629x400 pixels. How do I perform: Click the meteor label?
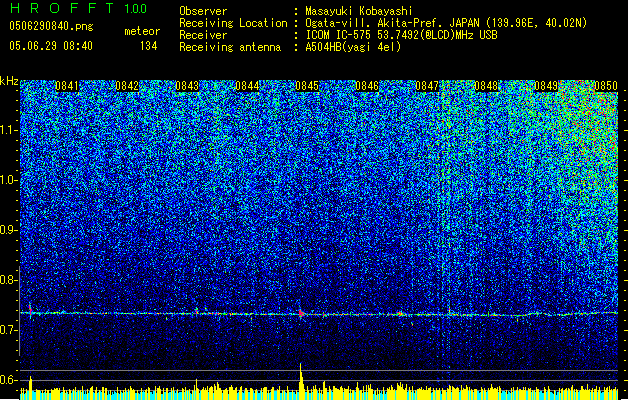142,31
